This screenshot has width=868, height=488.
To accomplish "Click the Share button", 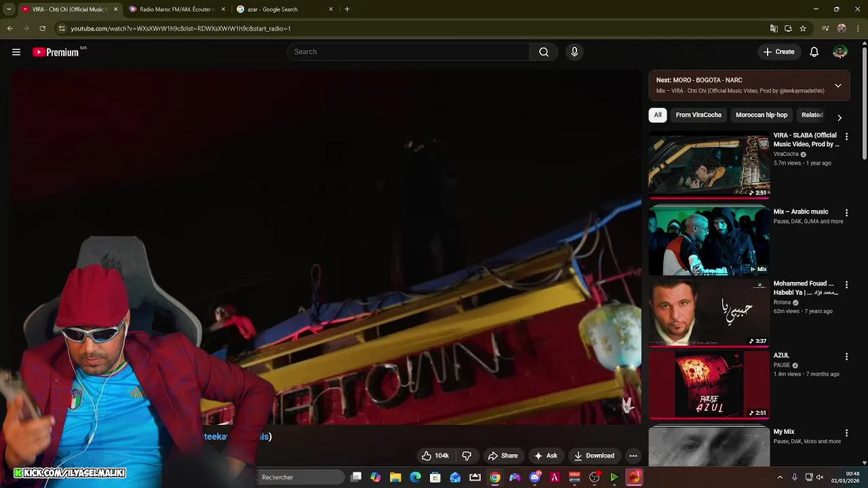I will [502, 455].
